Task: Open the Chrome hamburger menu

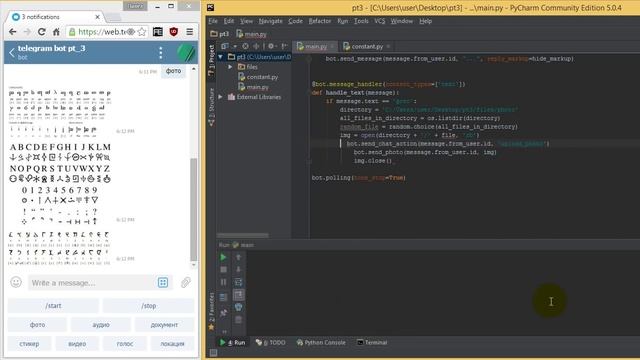Action: click(x=189, y=32)
